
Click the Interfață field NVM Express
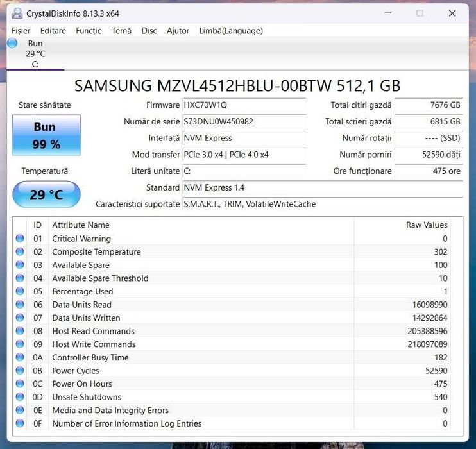point(244,138)
